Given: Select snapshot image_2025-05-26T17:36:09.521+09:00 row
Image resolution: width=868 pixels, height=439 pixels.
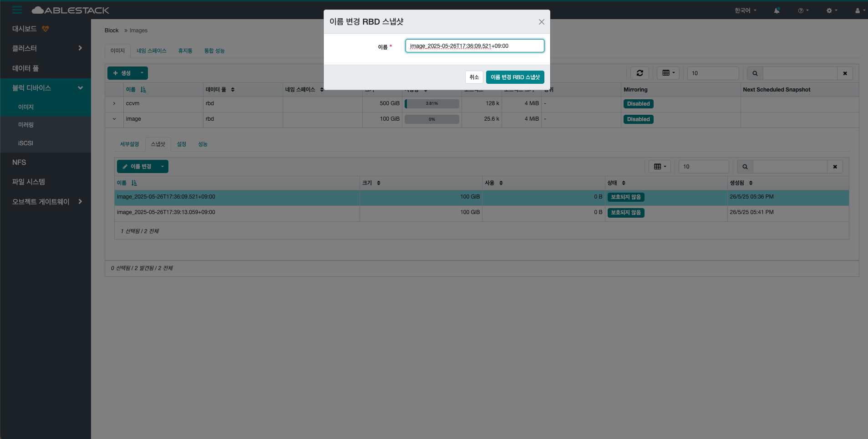Looking at the screenshot, I should tap(482, 198).
